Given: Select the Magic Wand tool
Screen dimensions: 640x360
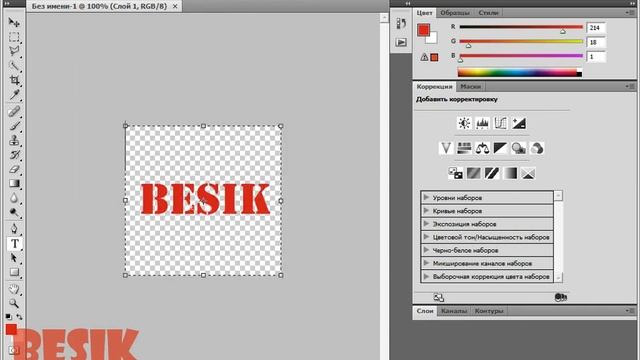Looking at the screenshot, I should pos(14,66).
